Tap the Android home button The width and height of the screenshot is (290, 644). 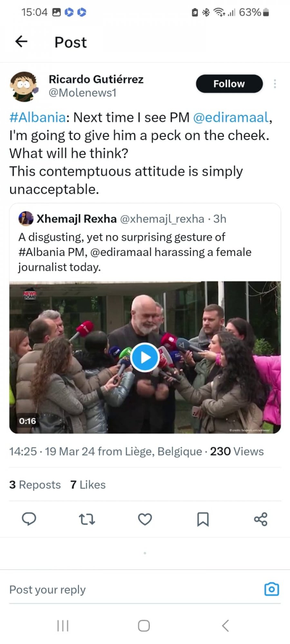click(144, 626)
